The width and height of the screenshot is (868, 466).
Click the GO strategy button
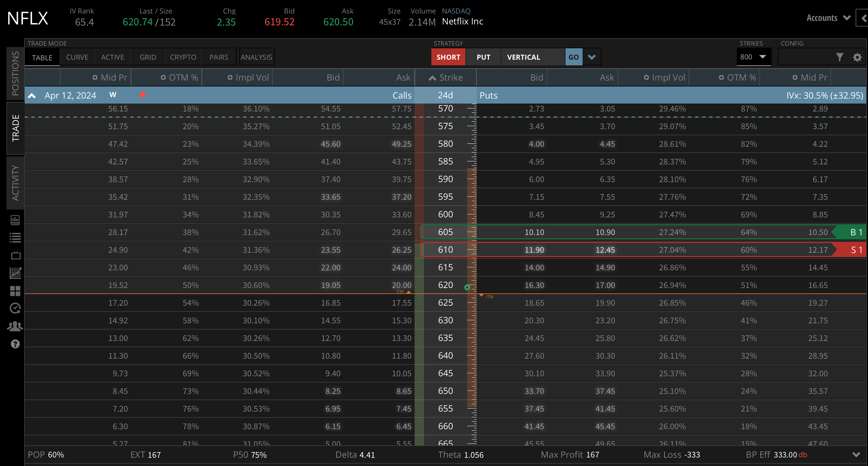(574, 57)
